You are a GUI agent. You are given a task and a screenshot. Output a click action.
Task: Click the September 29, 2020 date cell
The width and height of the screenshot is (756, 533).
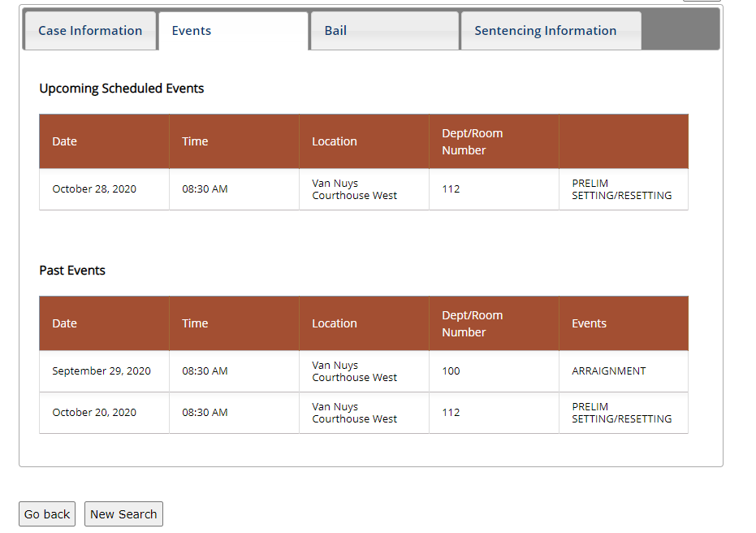coord(102,371)
